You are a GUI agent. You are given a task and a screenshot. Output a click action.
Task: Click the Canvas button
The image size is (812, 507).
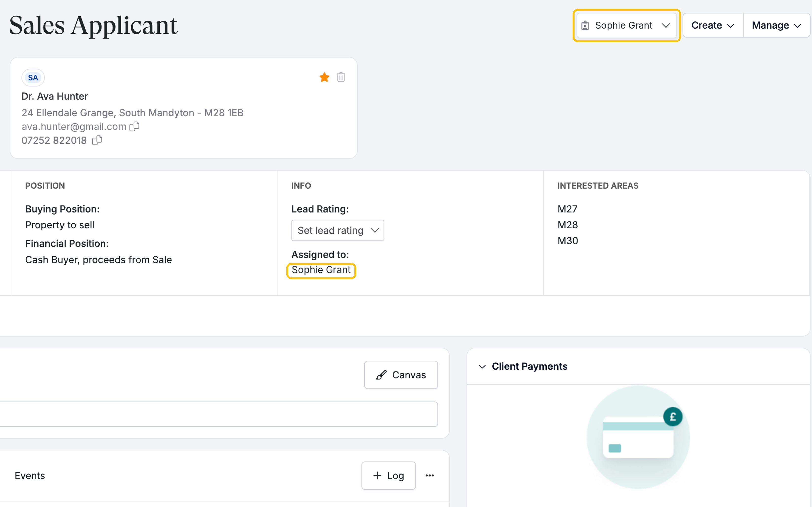click(x=401, y=375)
